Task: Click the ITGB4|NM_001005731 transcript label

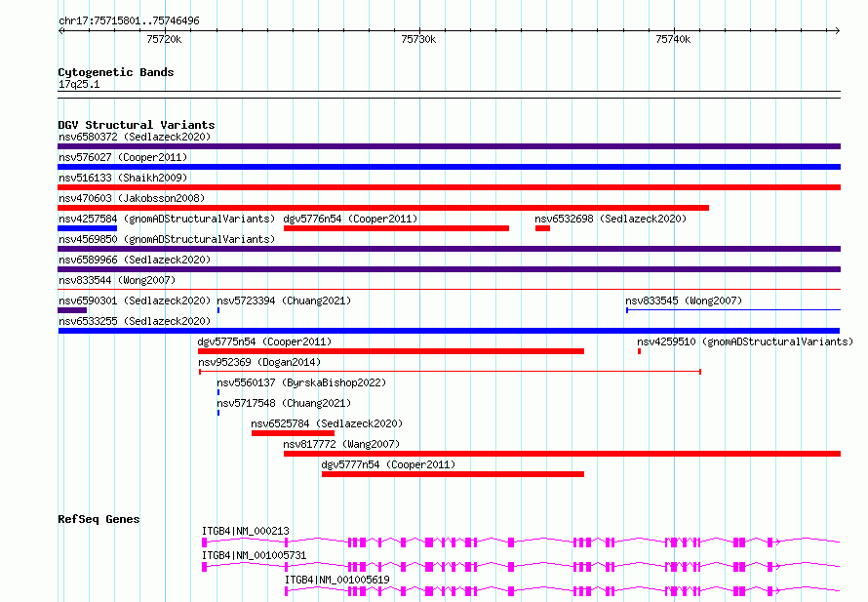Action: click(255, 555)
